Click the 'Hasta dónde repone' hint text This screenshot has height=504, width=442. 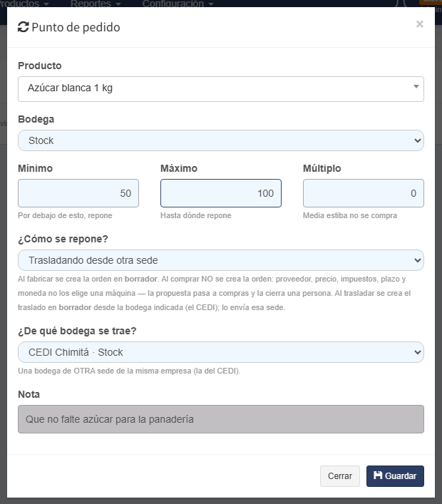pyautogui.click(x=196, y=215)
